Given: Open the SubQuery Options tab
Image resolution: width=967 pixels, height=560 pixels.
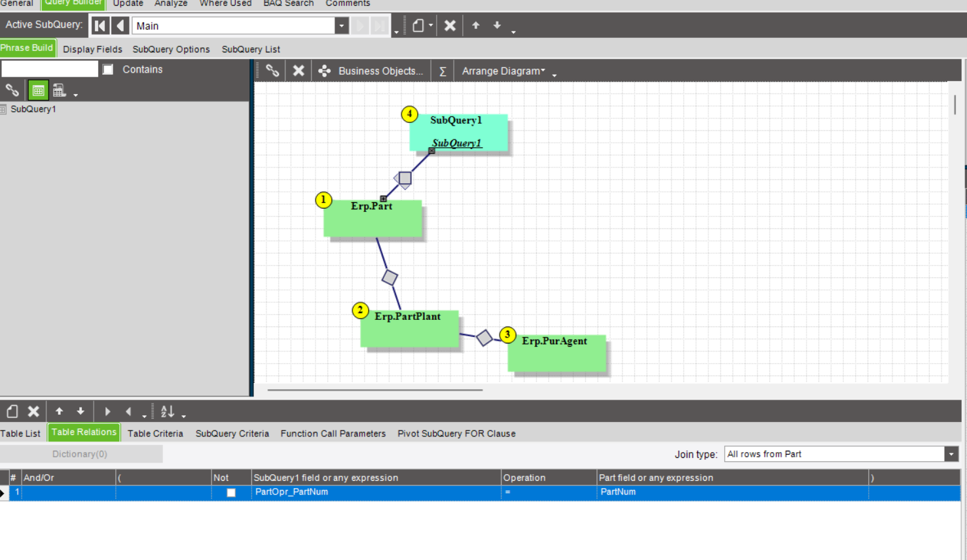Looking at the screenshot, I should click(172, 49).
